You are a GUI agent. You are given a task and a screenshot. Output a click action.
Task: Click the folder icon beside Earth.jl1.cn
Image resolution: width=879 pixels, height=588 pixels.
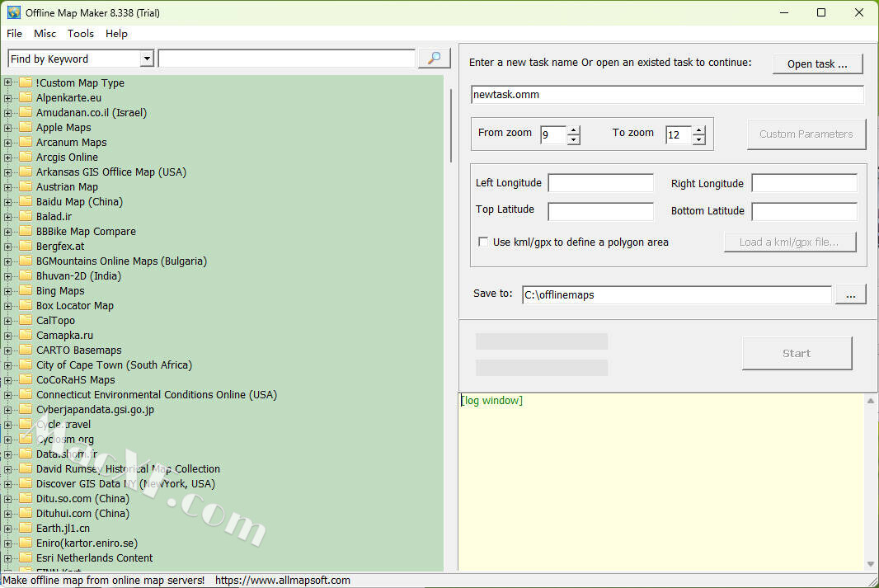pos(26,528)
